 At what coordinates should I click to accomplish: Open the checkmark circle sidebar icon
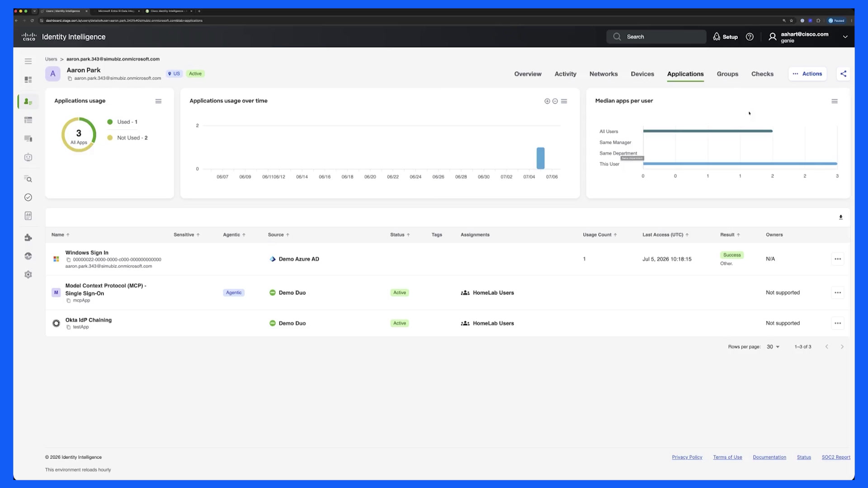coord(28,197)
